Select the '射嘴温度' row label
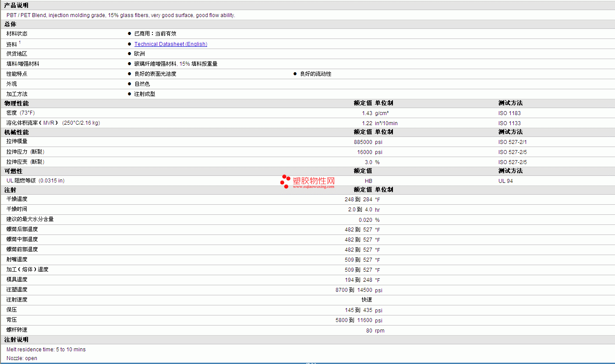615x364 pixels. coord(17,259)
